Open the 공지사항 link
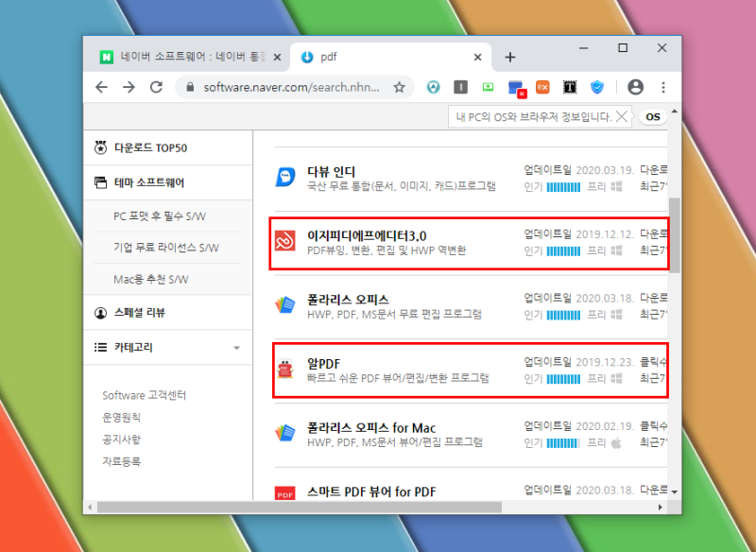Image resolution: width=756 pixels, height=552 pixels. pyautogui.click(x=122, y=440)
